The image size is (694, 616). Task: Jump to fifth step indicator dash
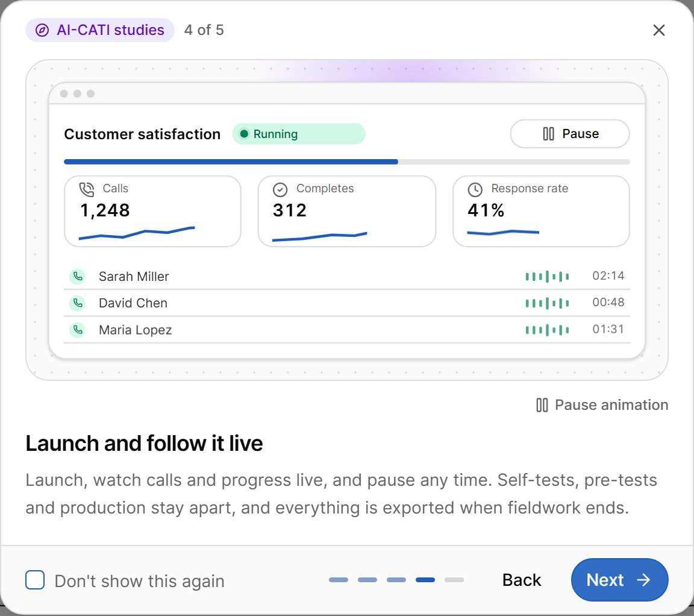454,580
